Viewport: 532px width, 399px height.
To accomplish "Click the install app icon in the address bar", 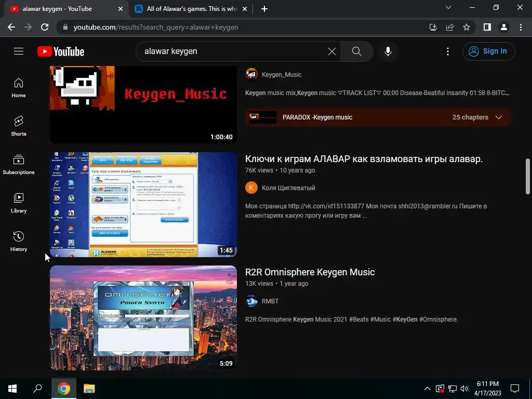I will click(x=433, y=27).
